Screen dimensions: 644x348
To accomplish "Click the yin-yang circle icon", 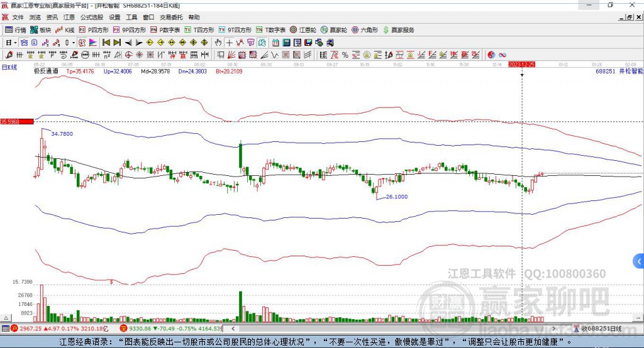I will pos(492,55).
